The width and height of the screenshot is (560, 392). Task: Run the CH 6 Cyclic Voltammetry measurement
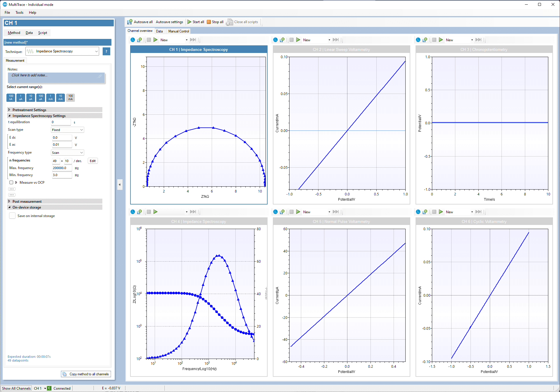(x=441, y=212)
